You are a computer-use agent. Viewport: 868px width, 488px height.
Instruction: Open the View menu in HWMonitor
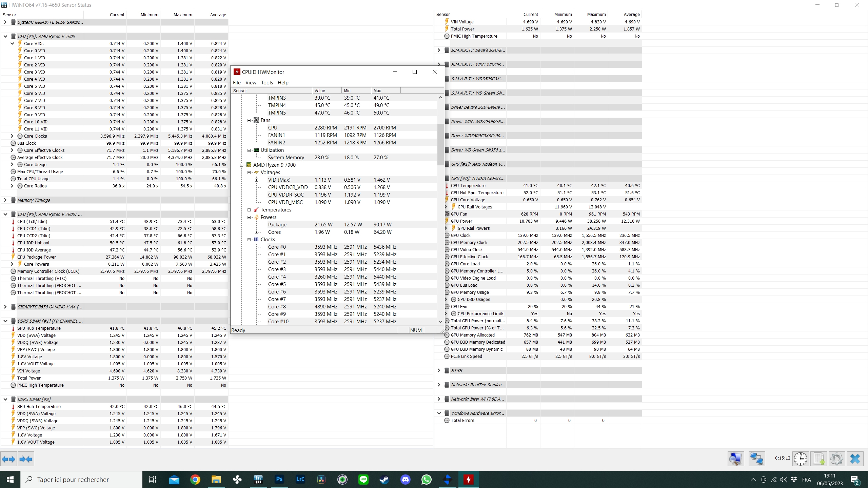[251, 82]
